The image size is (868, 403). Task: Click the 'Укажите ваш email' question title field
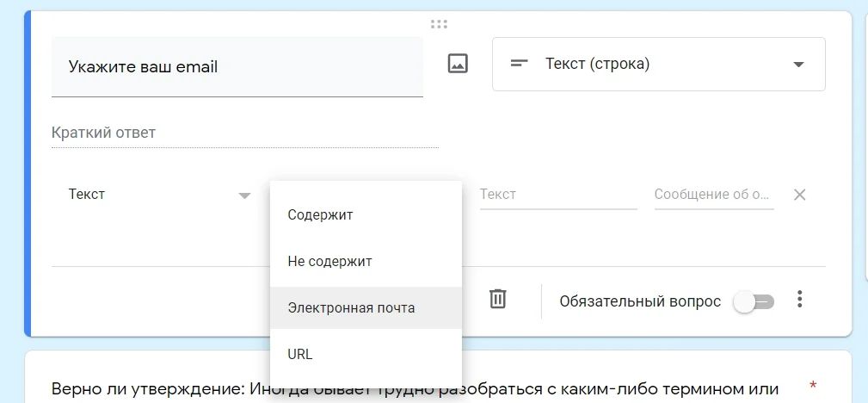(237, 67)
